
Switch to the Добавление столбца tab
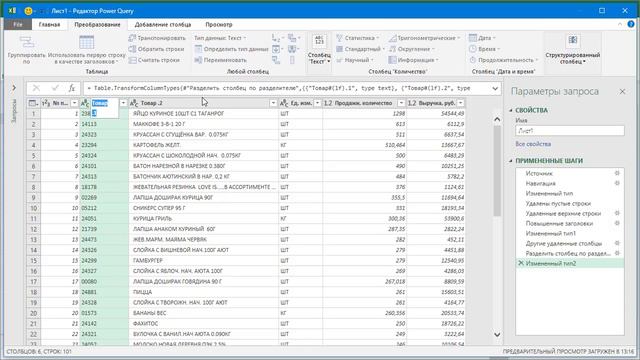[163, 24]
